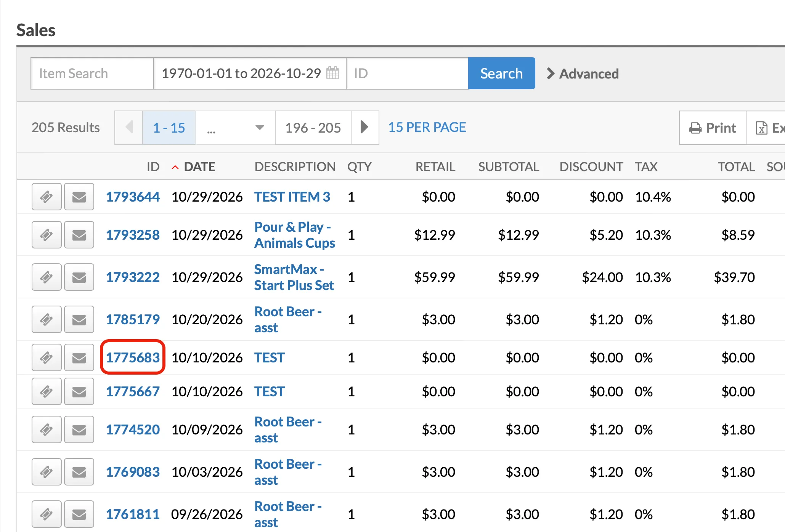Image resolution: width=785 pixels, height=532 pixels.
Task: Change the 15 PER PAGE setting
Action: (427, 127)
